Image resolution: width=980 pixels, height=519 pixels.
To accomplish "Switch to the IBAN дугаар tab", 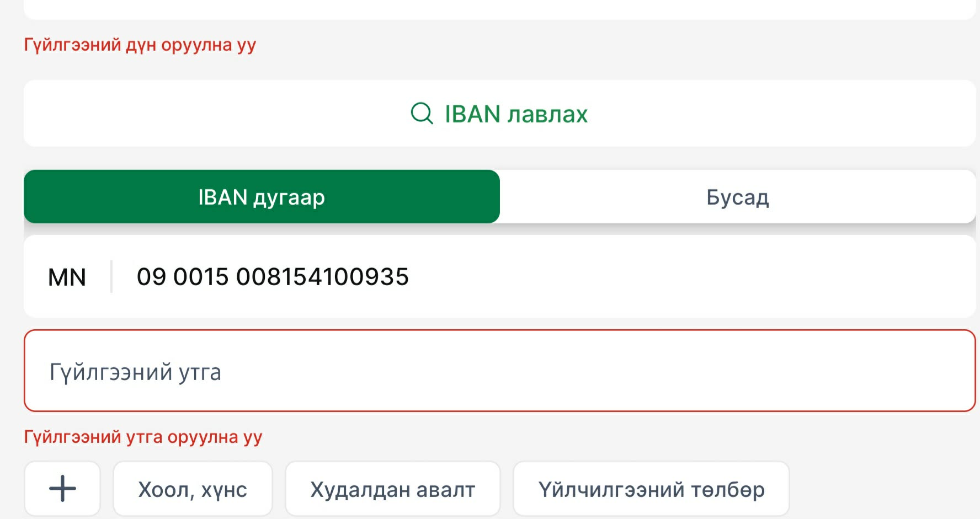I will (x=262, y=197).
